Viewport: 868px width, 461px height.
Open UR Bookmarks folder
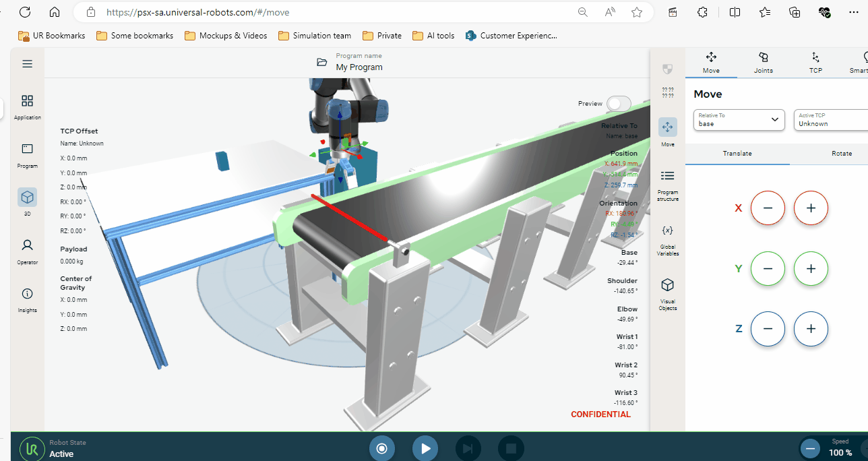pos(52,36)
